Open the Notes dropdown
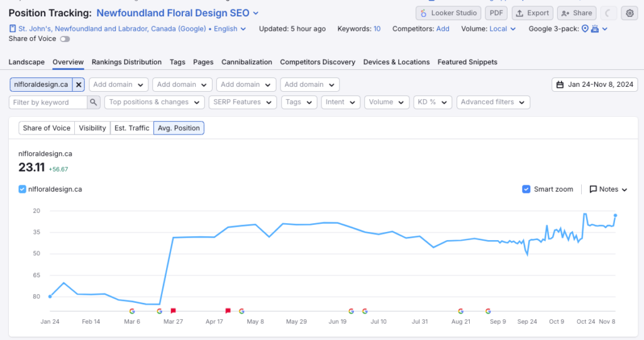 [x=608, y=189]
